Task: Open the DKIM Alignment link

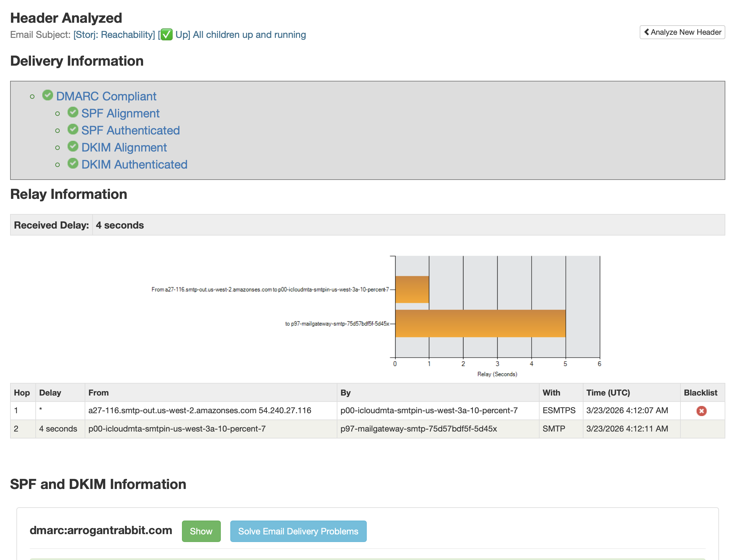Action: tap(124, 148)
